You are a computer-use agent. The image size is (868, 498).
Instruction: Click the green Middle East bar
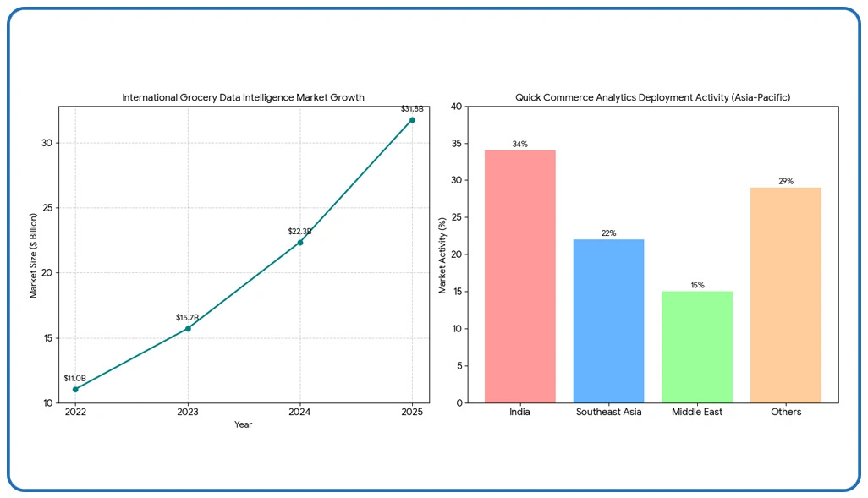click(x=697, y=347)
